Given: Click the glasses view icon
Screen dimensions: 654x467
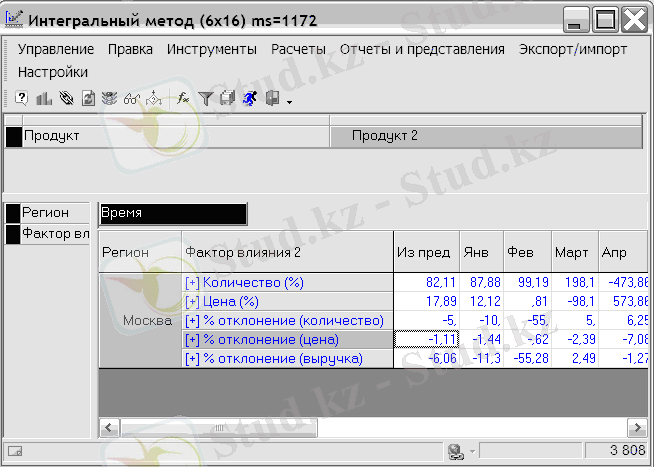Looking at the screenshot, I should [x=131, y=99].
